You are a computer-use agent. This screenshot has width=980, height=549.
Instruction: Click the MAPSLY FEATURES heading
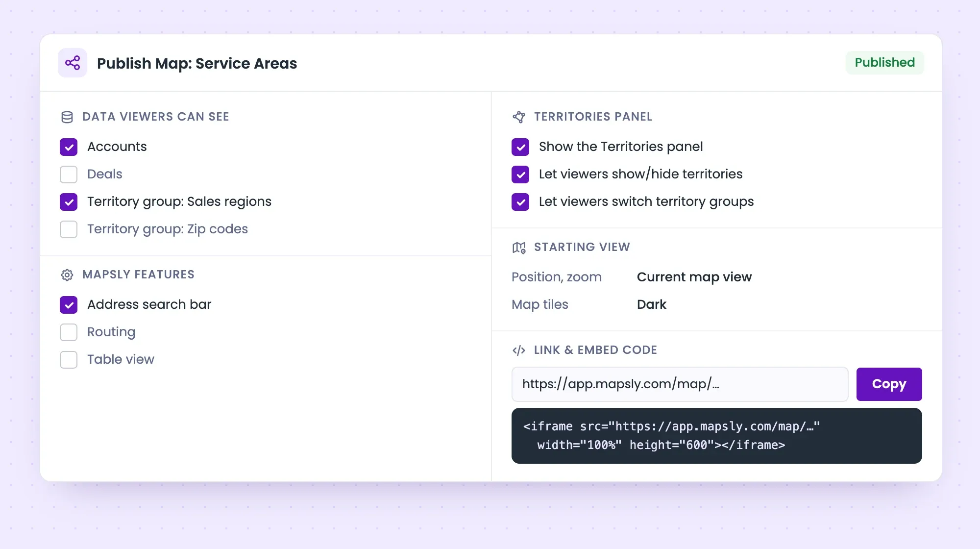[138, 274]
